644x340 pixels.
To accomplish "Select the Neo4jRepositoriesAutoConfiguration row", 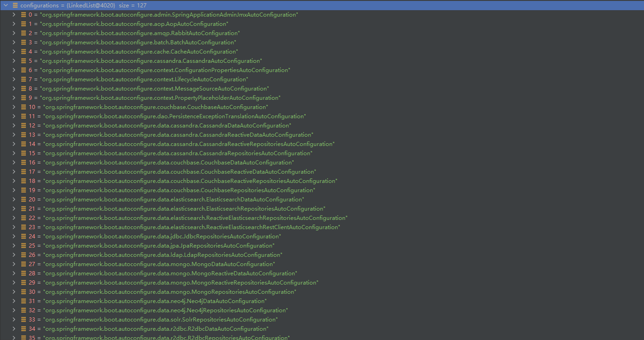I will (322, 310).
